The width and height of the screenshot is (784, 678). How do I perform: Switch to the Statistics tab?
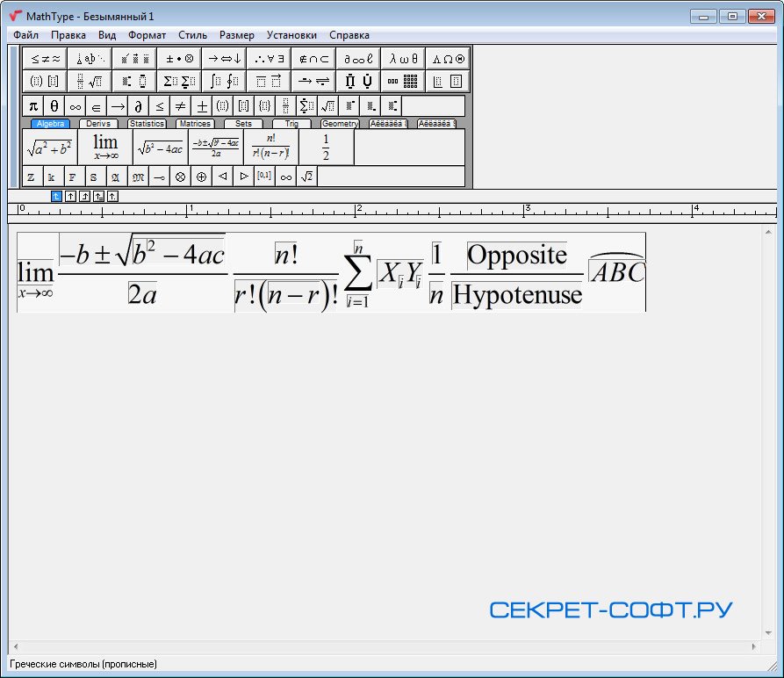click(147, 124)
